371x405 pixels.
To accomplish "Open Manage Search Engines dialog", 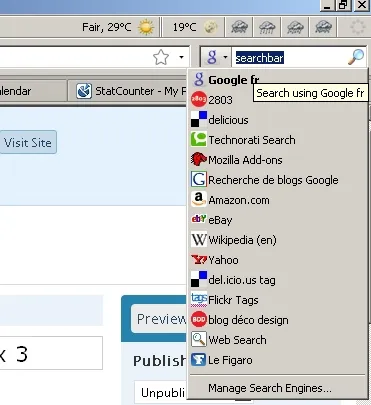I will coord(277,388).
